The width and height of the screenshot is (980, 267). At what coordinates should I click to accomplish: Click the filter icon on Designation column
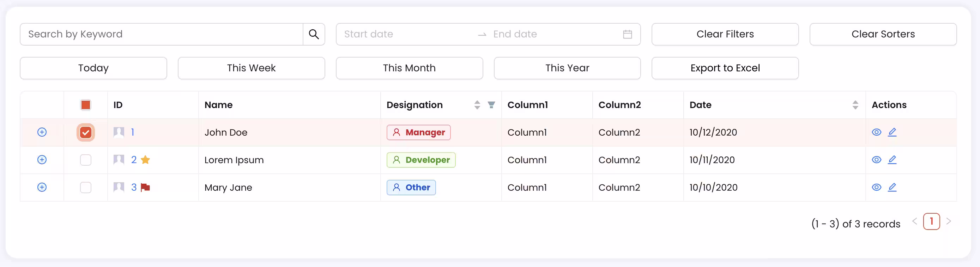pos(491,105)
